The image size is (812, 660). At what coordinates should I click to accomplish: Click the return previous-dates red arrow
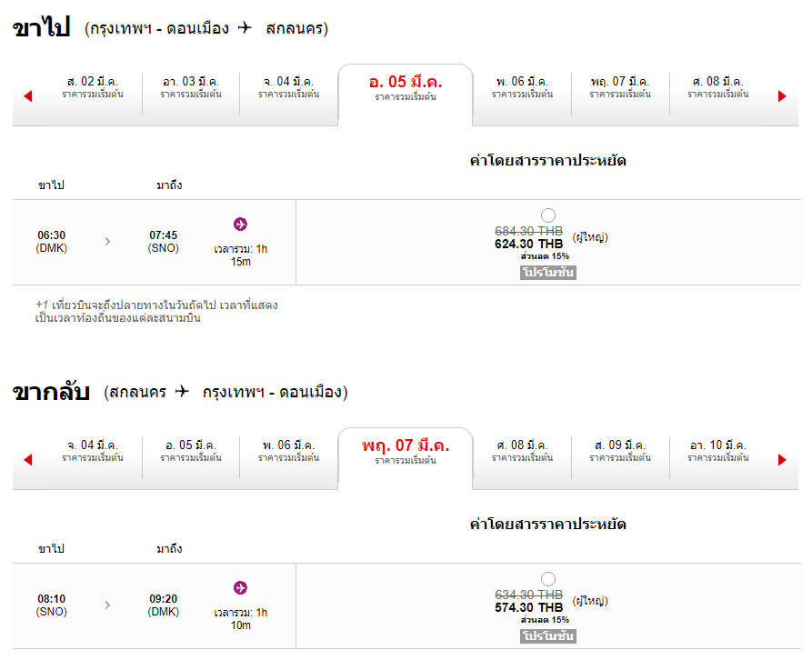point(28,460)
